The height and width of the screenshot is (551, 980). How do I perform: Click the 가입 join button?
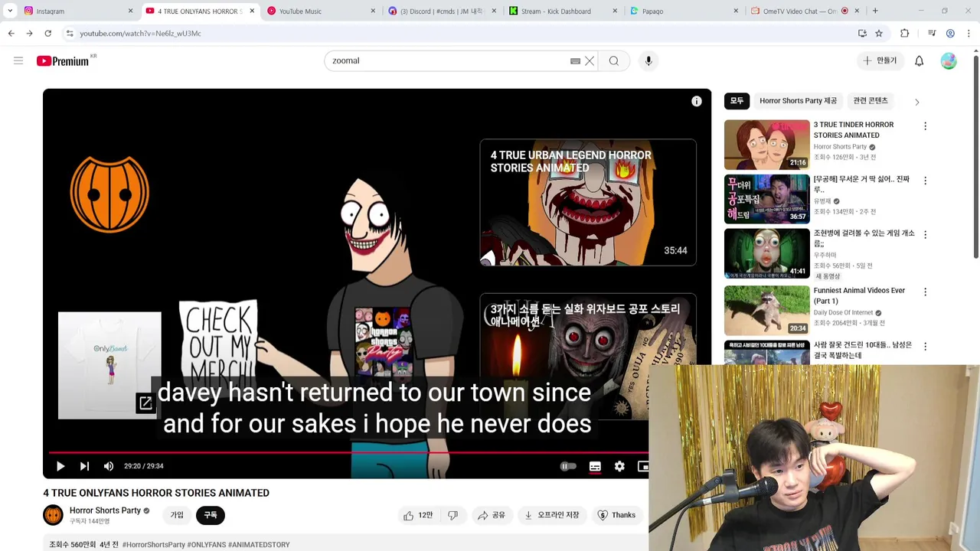pyautogui.click(x=177, y=516)
